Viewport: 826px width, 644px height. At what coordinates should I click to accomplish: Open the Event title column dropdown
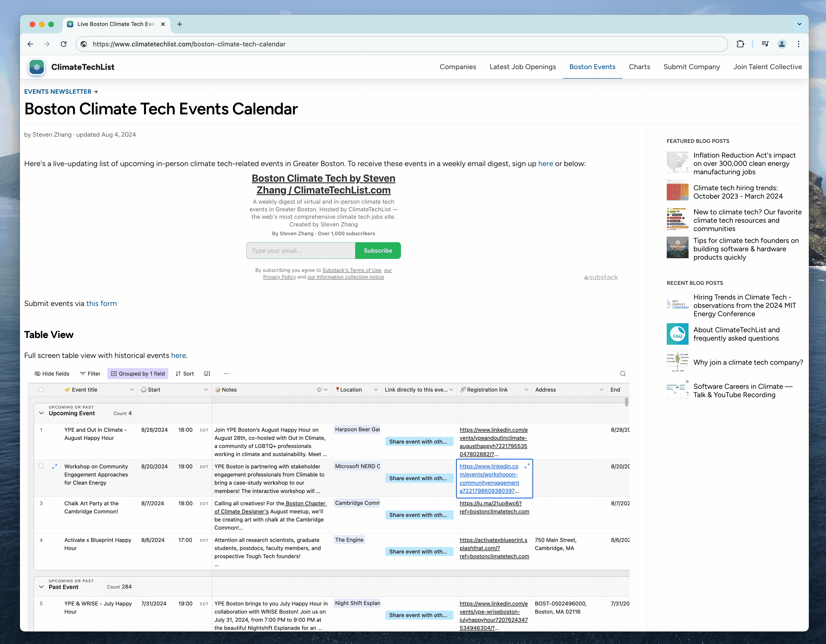132,390
